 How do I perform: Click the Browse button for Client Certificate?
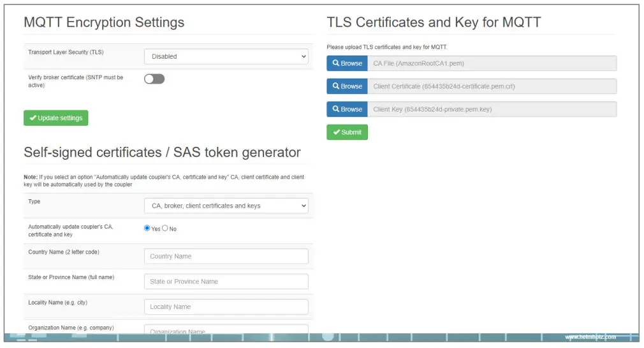347,86
